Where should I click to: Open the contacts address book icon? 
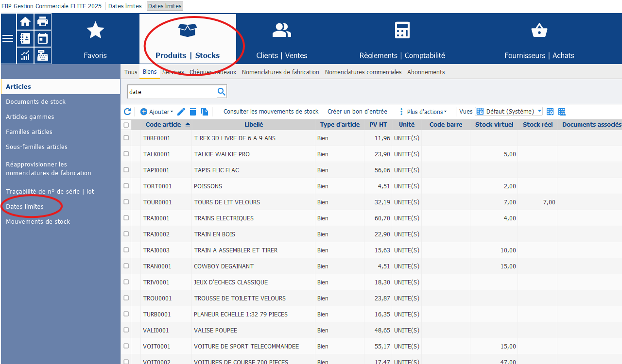pyautogui.click(x=25, y=38)
